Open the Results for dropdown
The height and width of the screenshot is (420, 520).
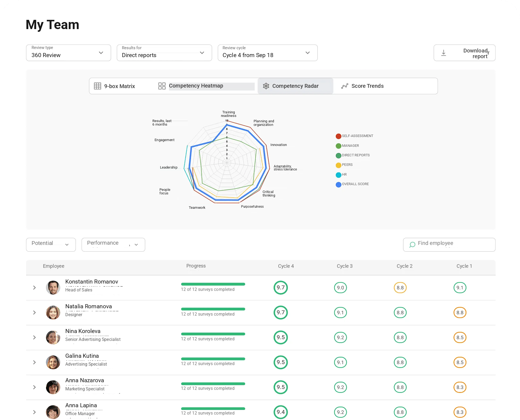point(164,53)
